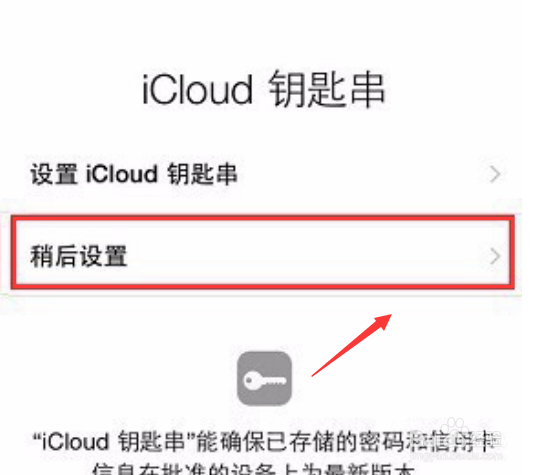
Task: Tap the 稍后设置 label text
Action: click(79, 256)
